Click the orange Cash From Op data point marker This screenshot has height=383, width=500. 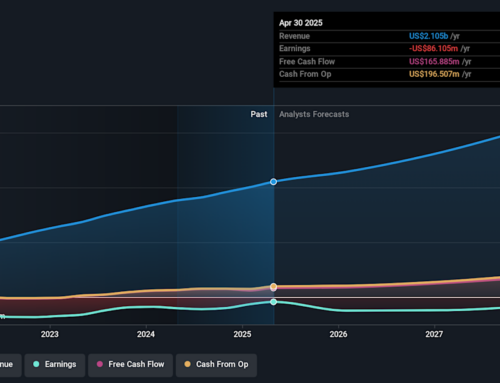click(273, 286)
